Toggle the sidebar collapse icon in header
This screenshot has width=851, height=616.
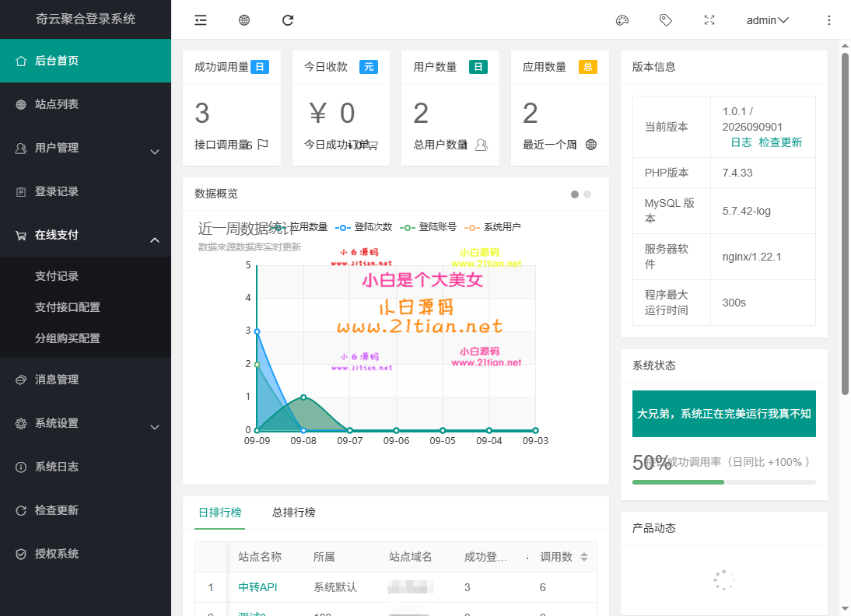200,21
